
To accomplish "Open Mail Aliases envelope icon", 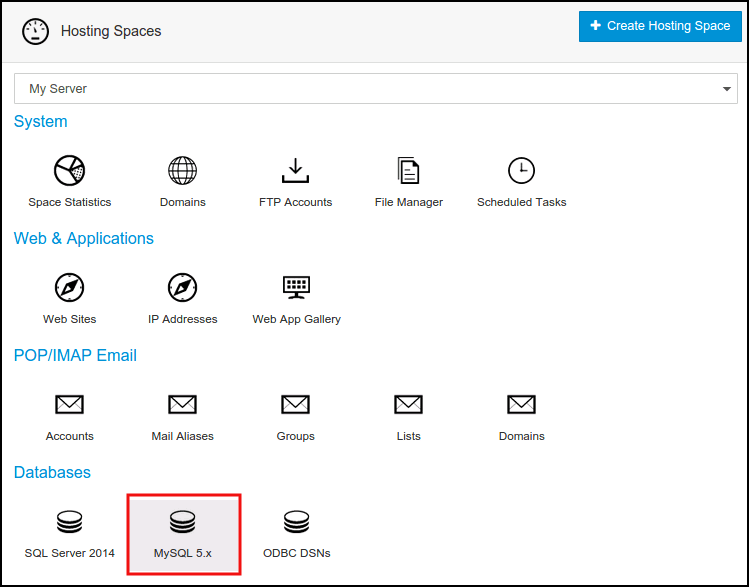I will [x=182, y=405].
